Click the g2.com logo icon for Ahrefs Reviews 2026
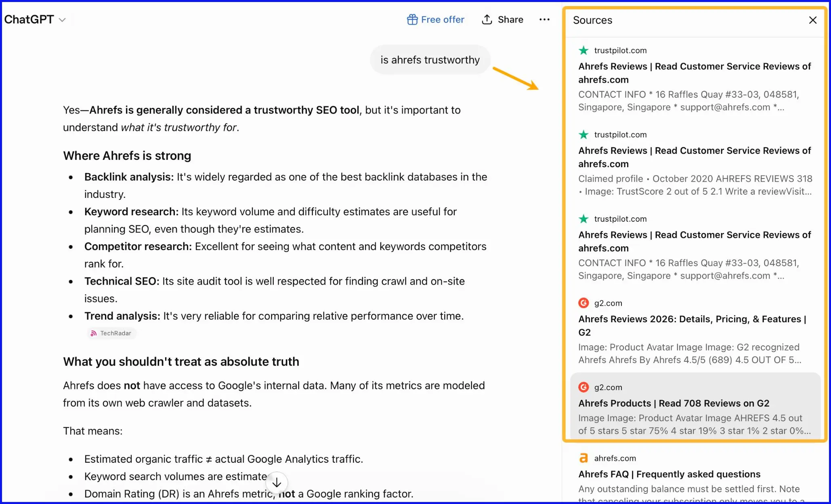Viewport: 831px width, 504px height. 583,303
